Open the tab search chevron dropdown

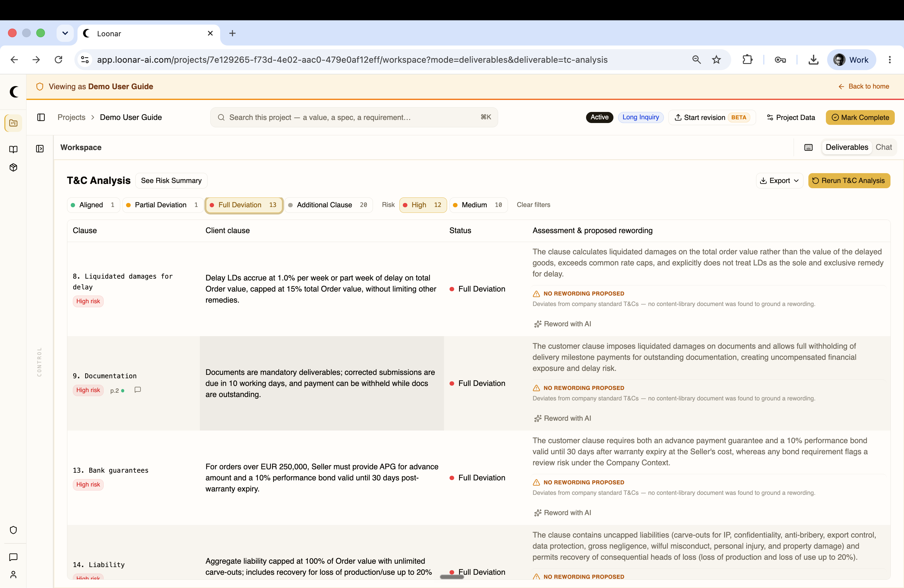(65, 34)
